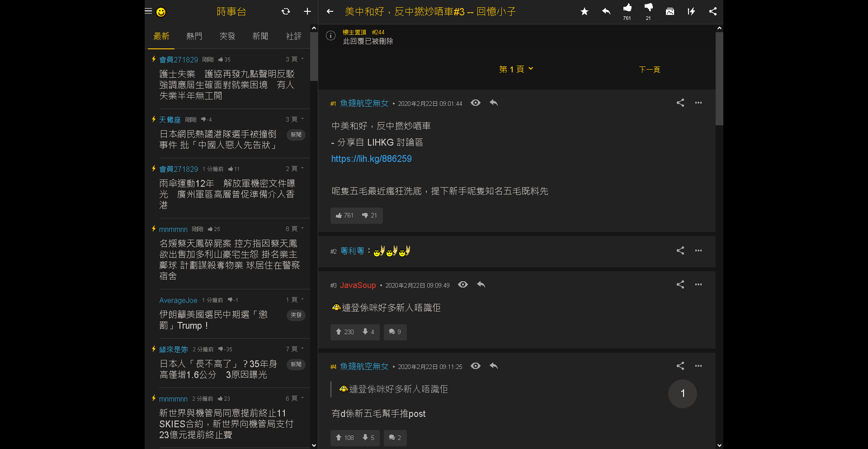Share post #4 using its share icon

tap(680, 366)
